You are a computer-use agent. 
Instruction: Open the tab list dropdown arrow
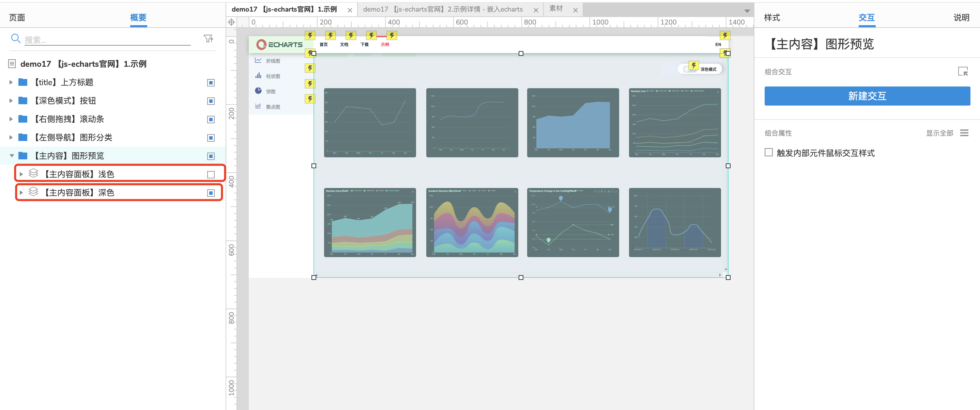pyautogui.click(x=747, y=11)
